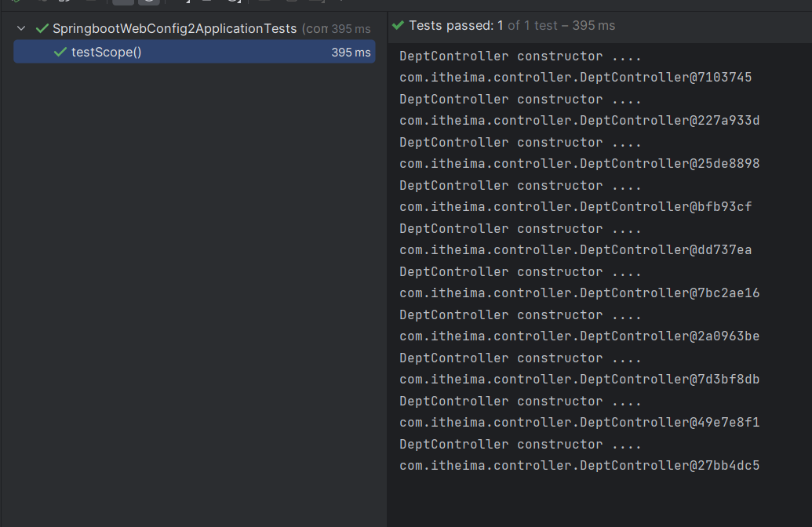The height and width of the screenshot is (527, 812).
Task: Collapse the SpringbootWebConfig2ApplicationTests tree node
Action: click(x=21, y=29)
